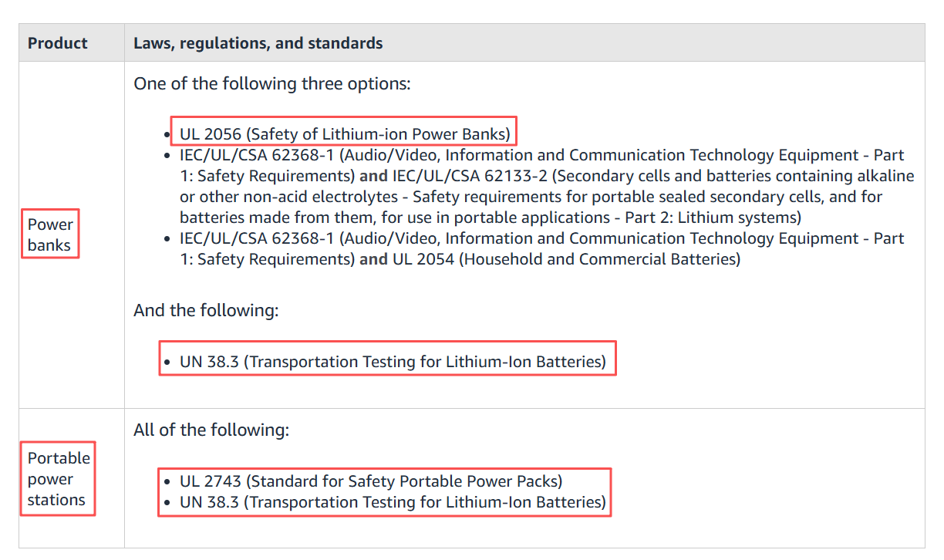Click the Portable power stations cell

59,478
